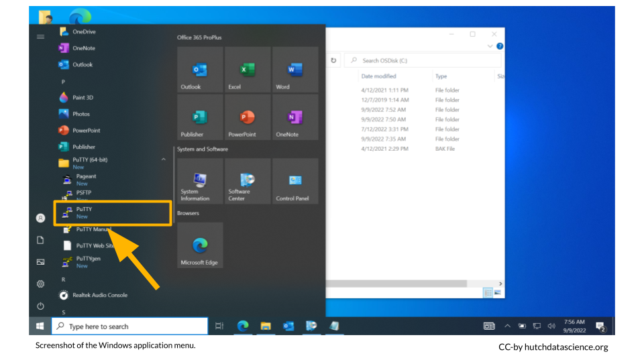This screenshot has width=644, height=362.
Task: Open the network icon in system tray
Action: [537, 326]
